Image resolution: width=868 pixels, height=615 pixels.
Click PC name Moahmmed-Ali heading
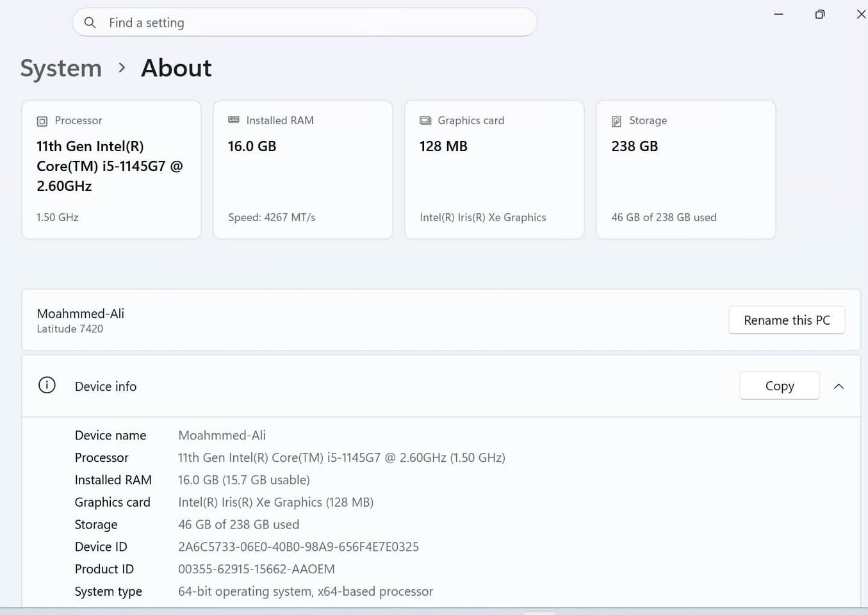(81, 313)
